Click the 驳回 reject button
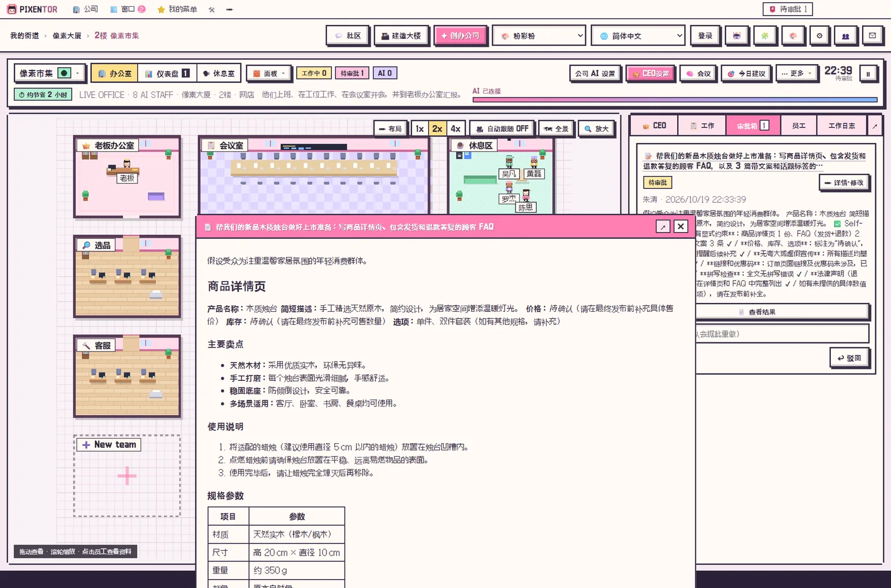Screen dimensions: 891x588 849,358
